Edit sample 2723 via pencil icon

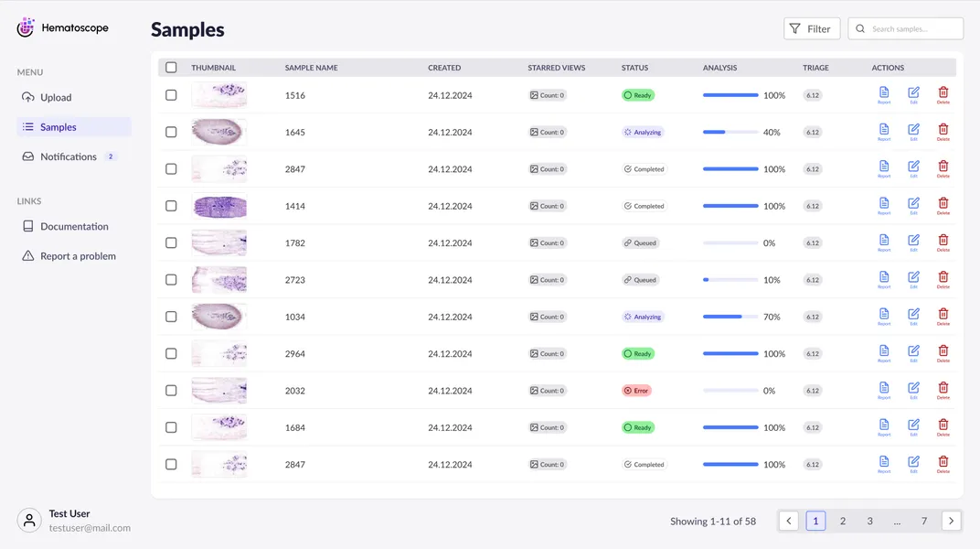[913, 279]
